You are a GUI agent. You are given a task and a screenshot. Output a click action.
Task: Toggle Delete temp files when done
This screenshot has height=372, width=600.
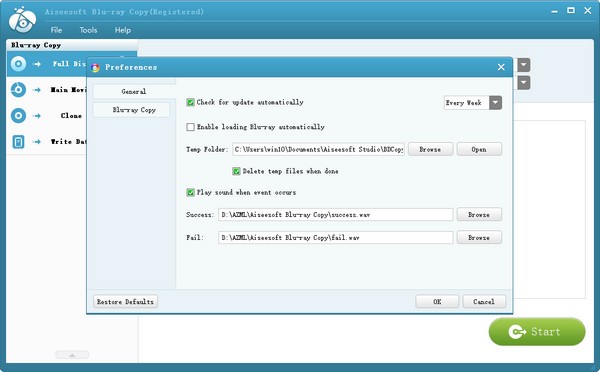[236, 171]
